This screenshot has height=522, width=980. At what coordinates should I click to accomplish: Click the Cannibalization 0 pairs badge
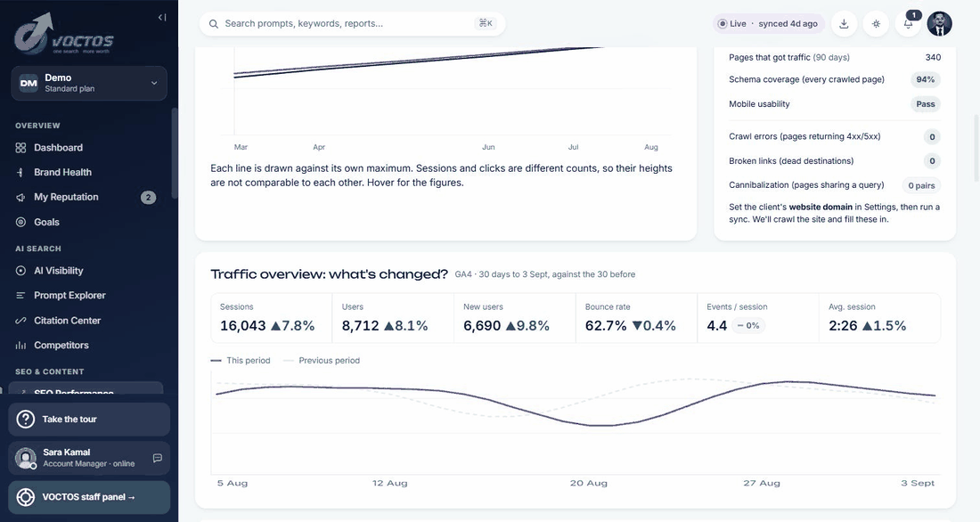tap(921, 185)
